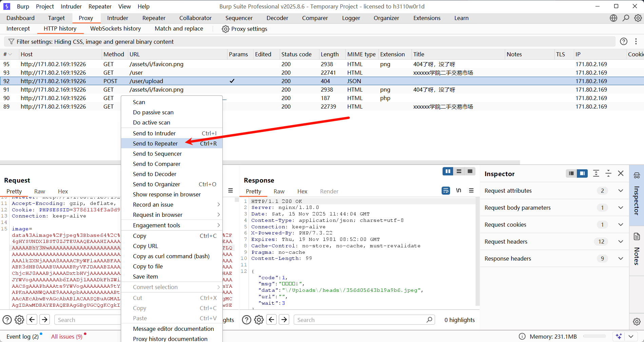Select top-bottom layout icon

click(459, 171)
